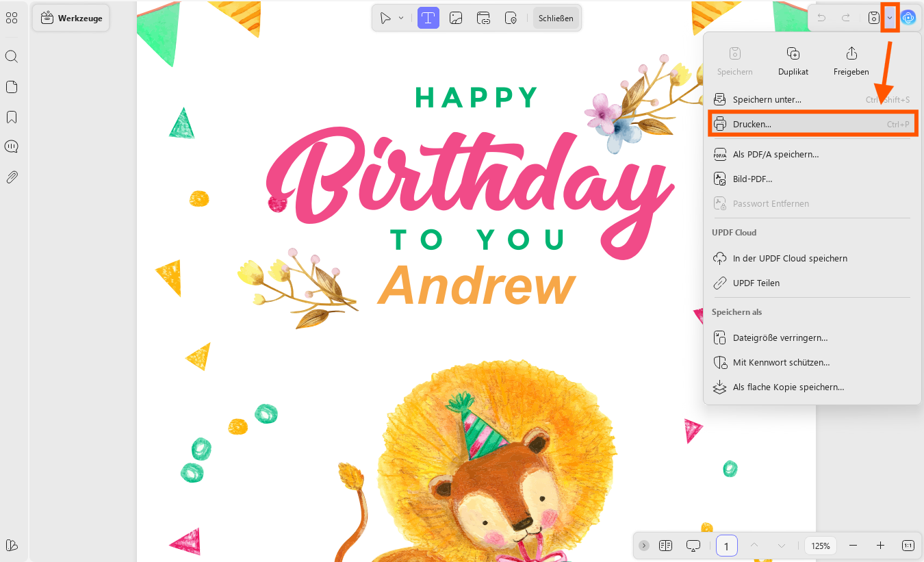Open the search icon in left sidebar

[12, 56]
